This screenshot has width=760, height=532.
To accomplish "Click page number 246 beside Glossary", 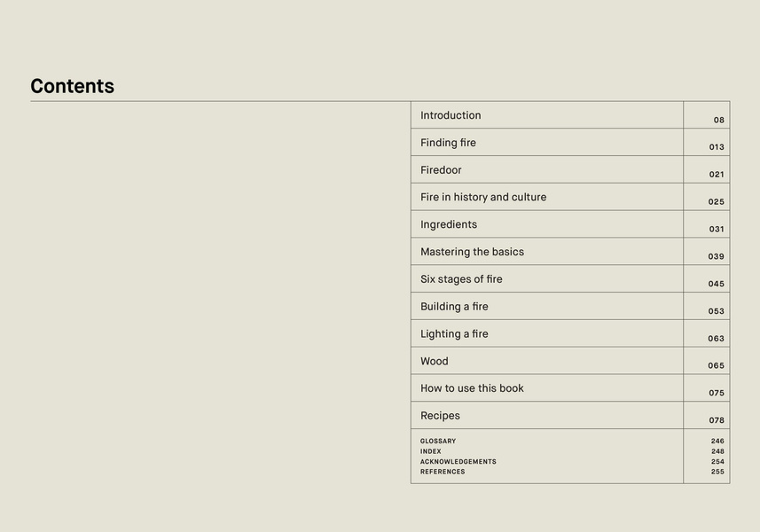I will point(717,441).
